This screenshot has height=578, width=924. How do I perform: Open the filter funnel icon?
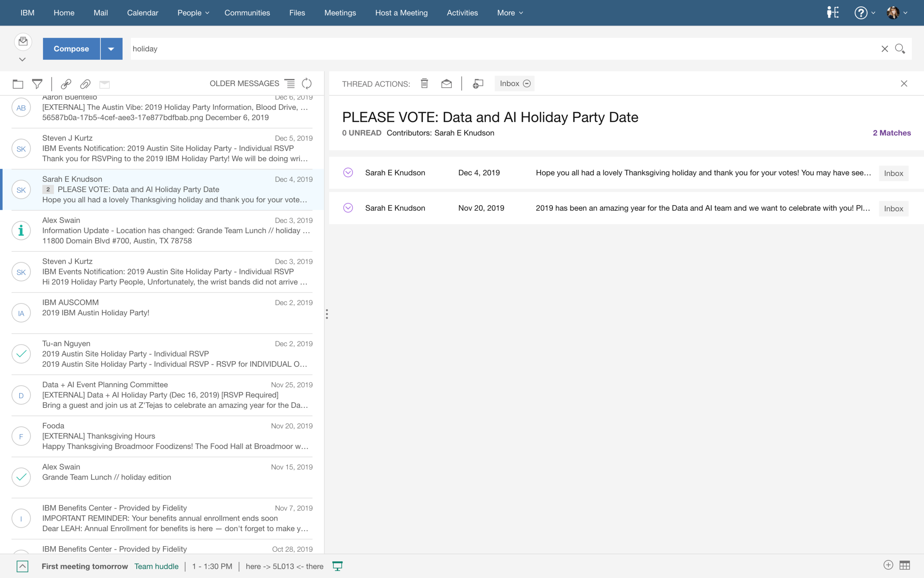coord(37,84)
